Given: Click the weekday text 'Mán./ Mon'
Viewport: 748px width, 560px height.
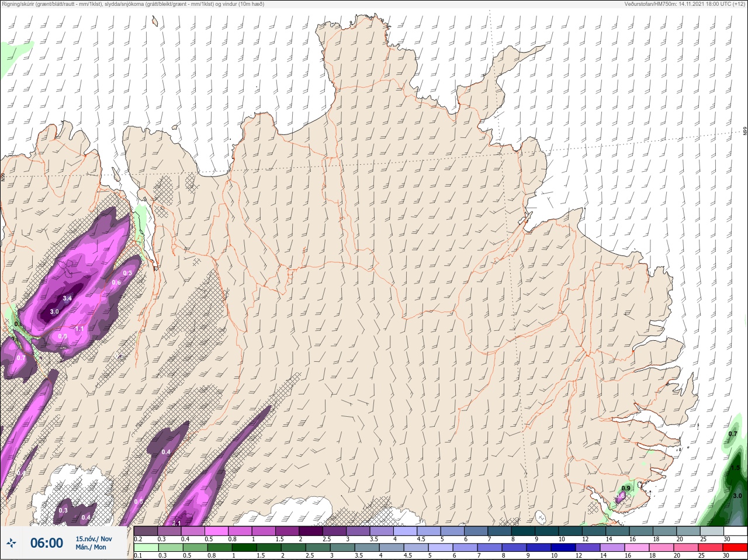Looking at the screenshot, I should tap(91, 548).
